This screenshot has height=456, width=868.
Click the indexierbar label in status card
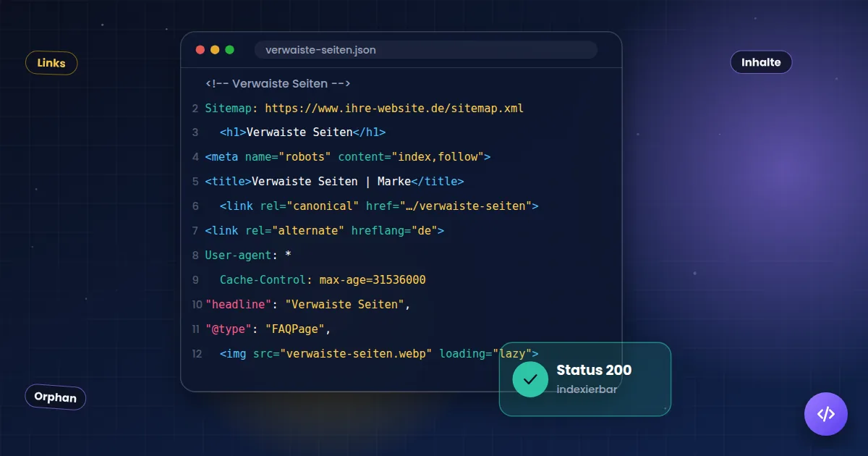[x=587, y=389]
